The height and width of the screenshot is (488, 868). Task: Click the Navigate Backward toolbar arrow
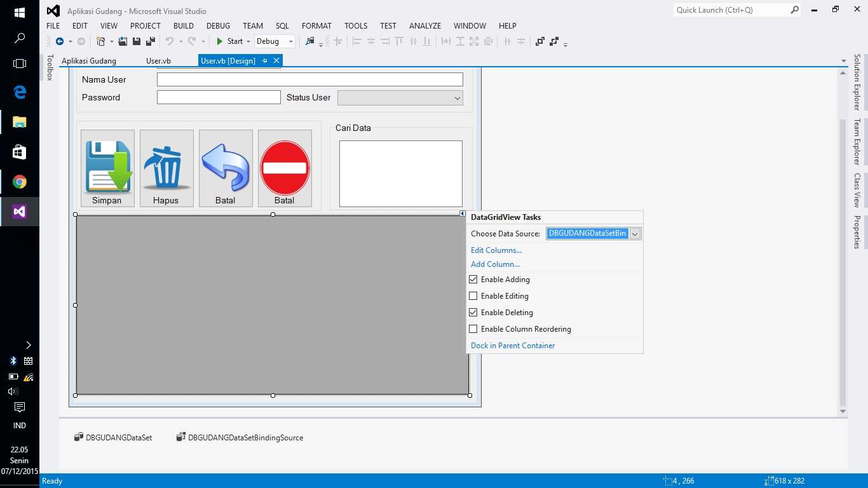[x=60, y=41]
